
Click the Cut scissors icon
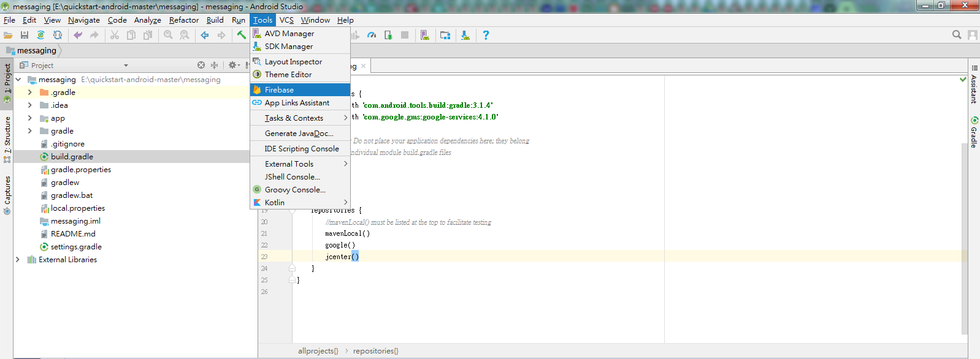(x=115, y=36)
